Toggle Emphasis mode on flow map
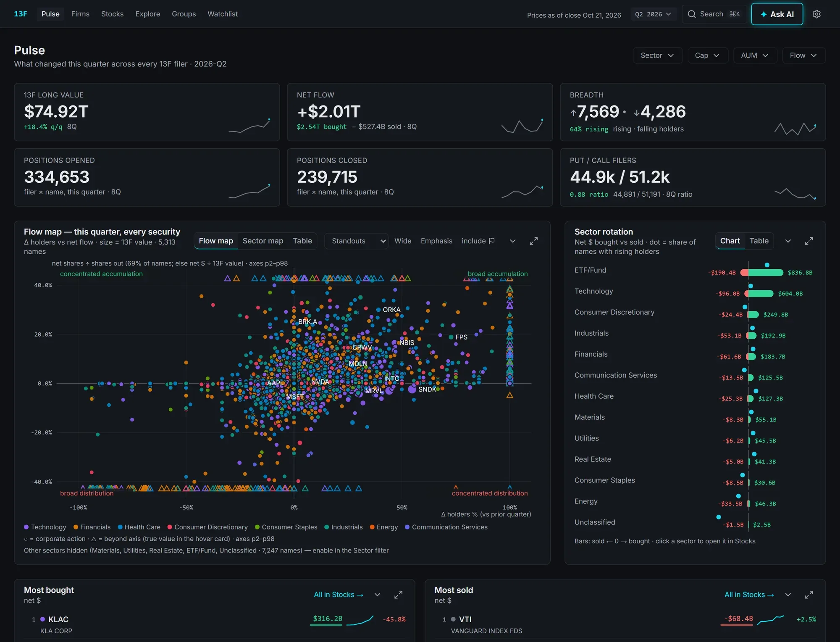Image resolution: width=840 pixels, height=642 pixels. pyautogui.click(x=436, y=241)
